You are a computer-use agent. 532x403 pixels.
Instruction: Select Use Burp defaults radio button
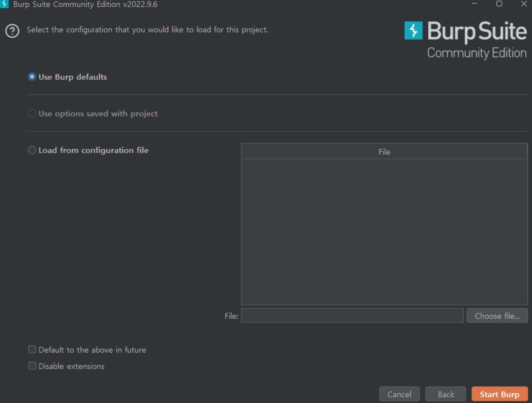tap(32, 77)
